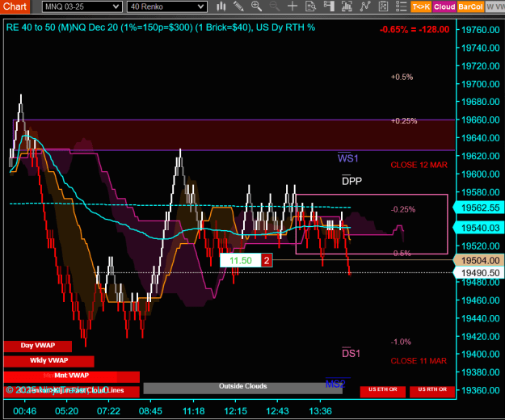Click the Wkly VWAP button
The width and height of the screenshot is (505, 420).
[x=49, y=361]
